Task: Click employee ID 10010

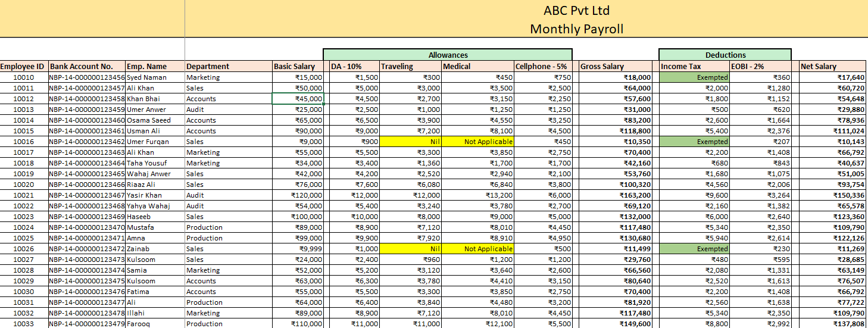Action: point(24,77)
